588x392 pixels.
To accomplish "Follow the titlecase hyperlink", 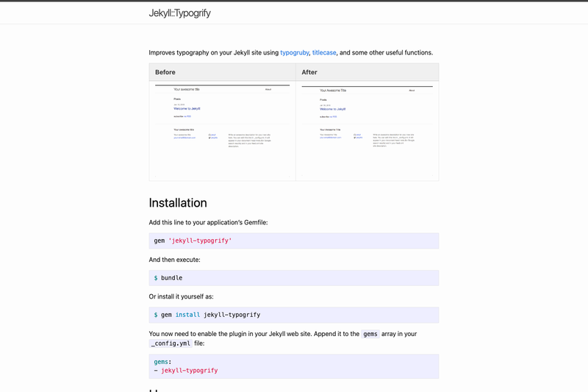I will pyautogui.click(x=324, y=52).
